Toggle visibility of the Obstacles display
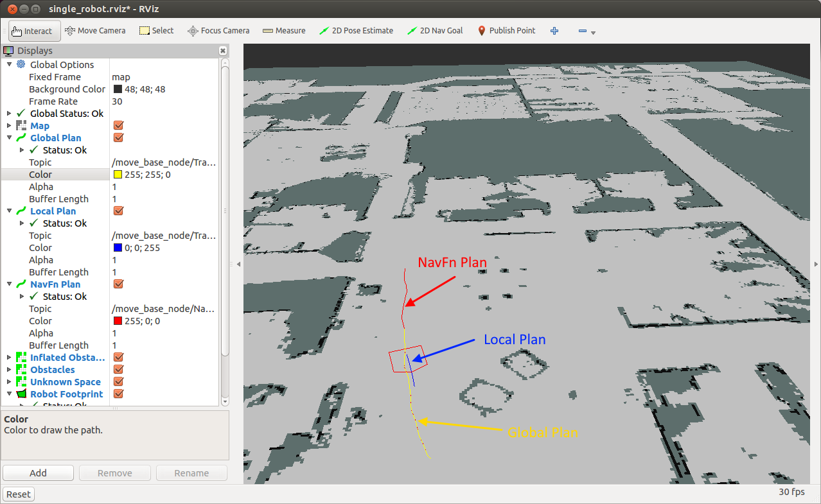The width and height of the screenshot is (821, 504). click(118, 369)
